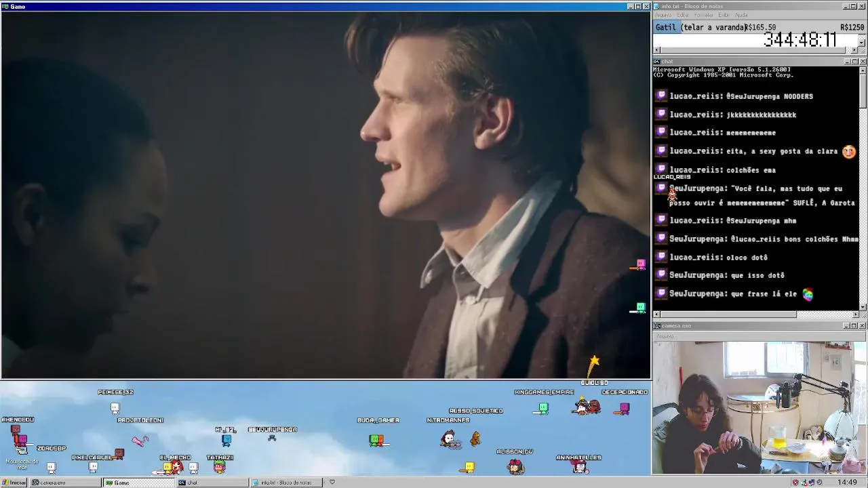
Task: Click the ALISSON_DV avatar
Action: (x=515, y=466)
